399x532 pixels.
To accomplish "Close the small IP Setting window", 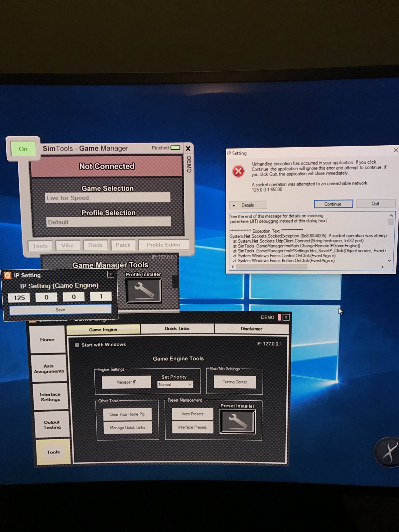I will coord(111,274).
